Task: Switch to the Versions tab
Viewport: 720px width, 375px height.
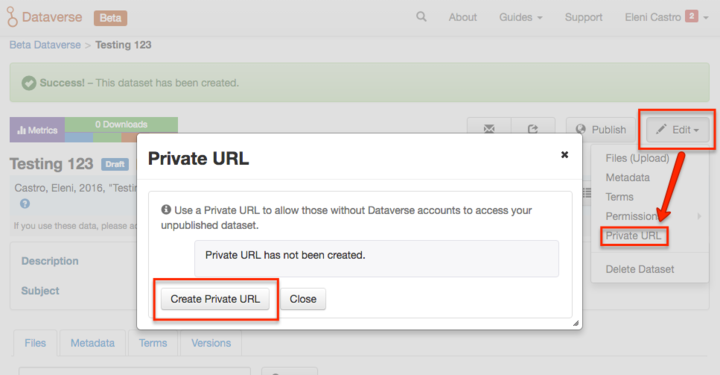Action: click(211, 343)
